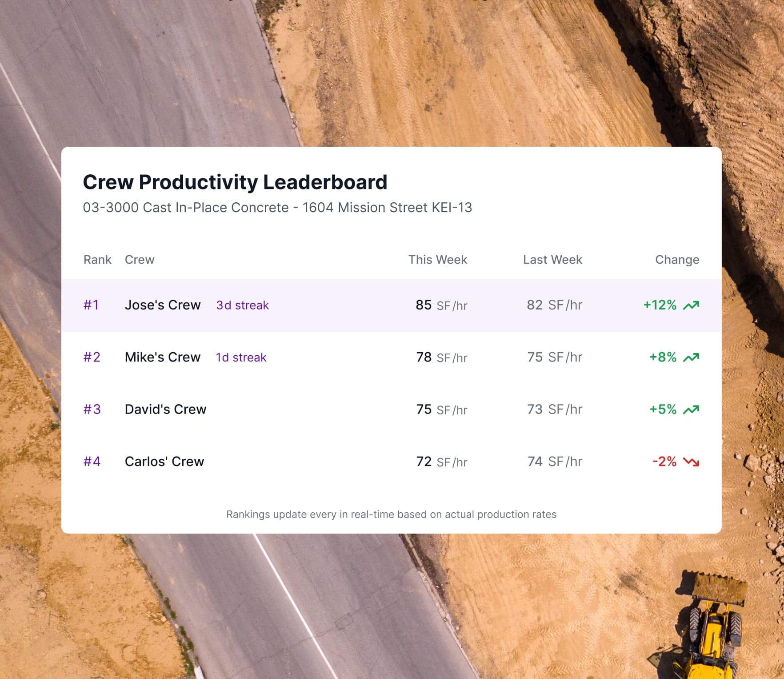
Task: Select the 1d streak badge on Mike's Crew
Action: pyautogui.click(x=240, y=358)
